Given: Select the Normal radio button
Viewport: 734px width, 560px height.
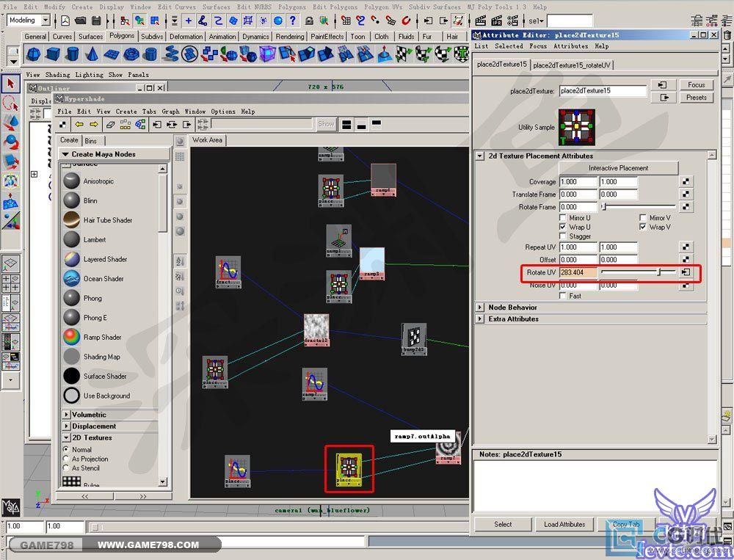Looking at the screenshot, I should click(x=66, y=449).
